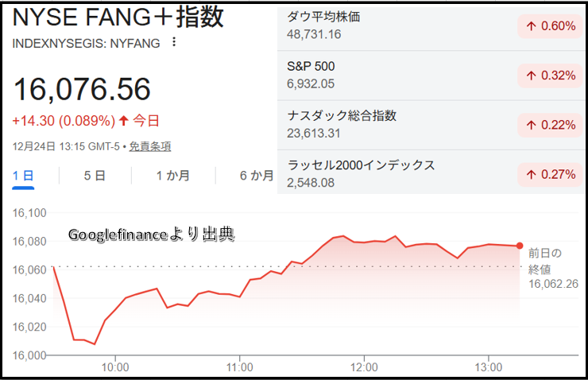This screenshot has width=588, height=380.
Task: Click the NYSE FANG+指数 title
Action: [x=119, y=17]
